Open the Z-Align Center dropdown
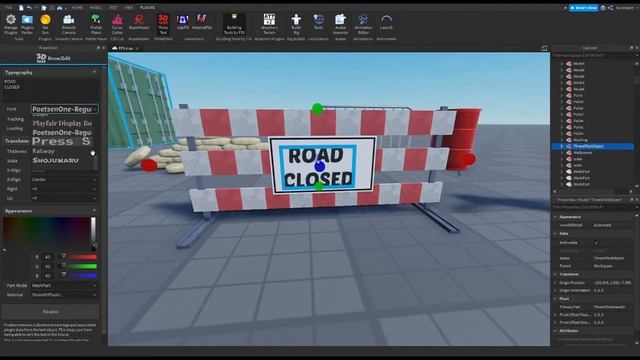640x360 pixels. tap(64, 179)
